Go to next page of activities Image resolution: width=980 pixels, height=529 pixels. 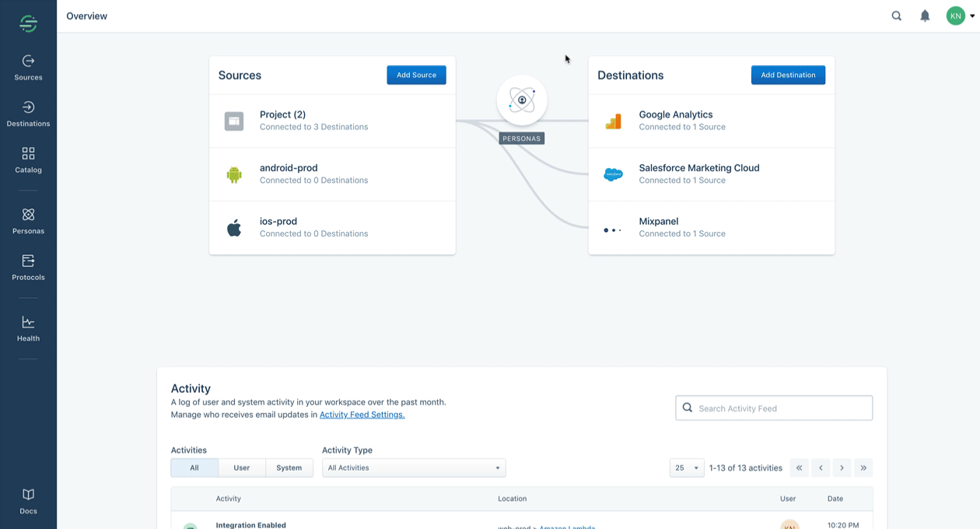pyautogui.click(x=842, y=468)
